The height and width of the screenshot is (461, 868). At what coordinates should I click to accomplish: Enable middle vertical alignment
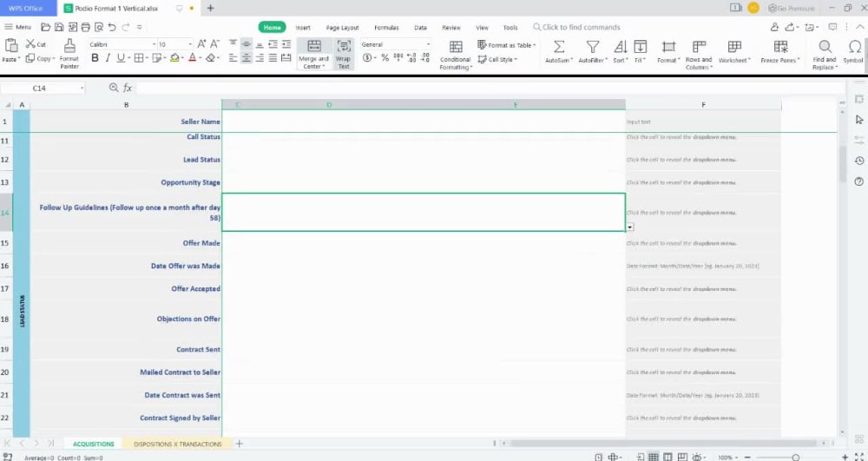coord(247,44)
